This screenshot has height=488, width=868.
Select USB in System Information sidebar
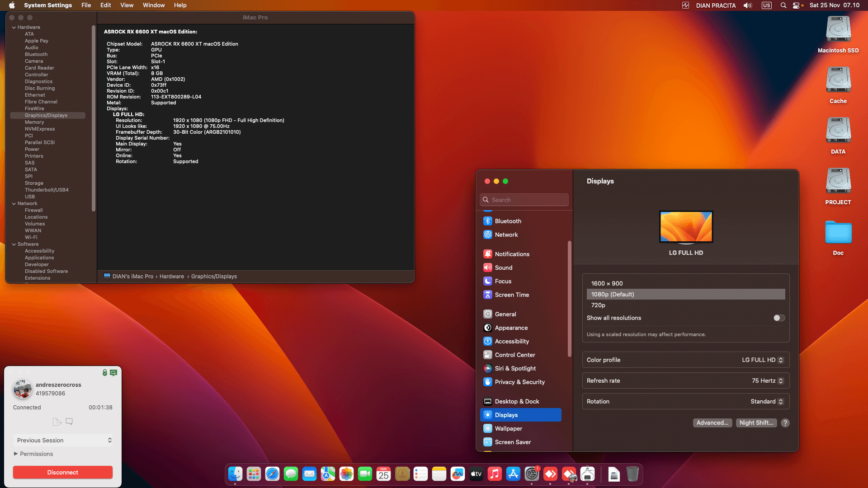30,197
